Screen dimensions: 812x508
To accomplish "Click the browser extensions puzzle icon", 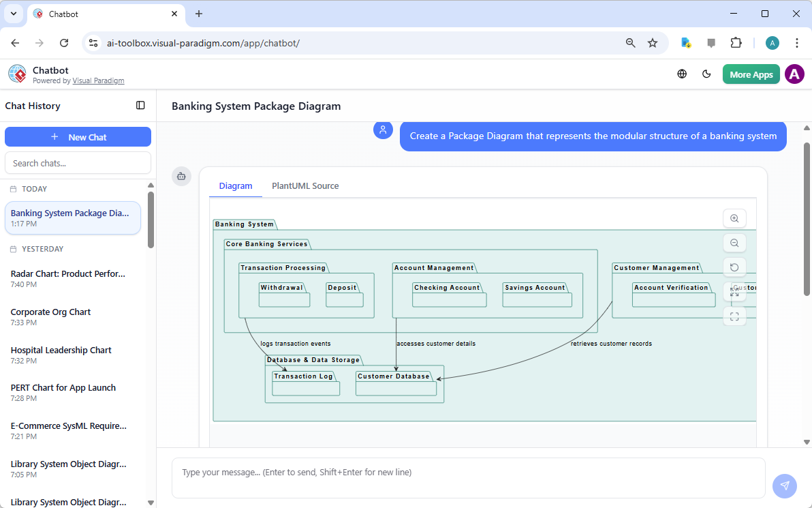I will 736,42.
